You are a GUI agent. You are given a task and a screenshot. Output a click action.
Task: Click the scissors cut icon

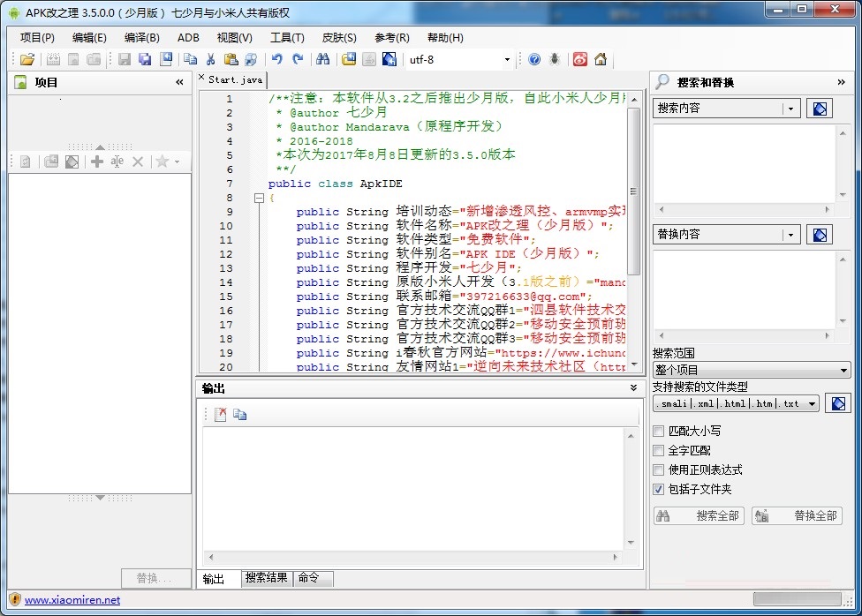tap(210, 59)
